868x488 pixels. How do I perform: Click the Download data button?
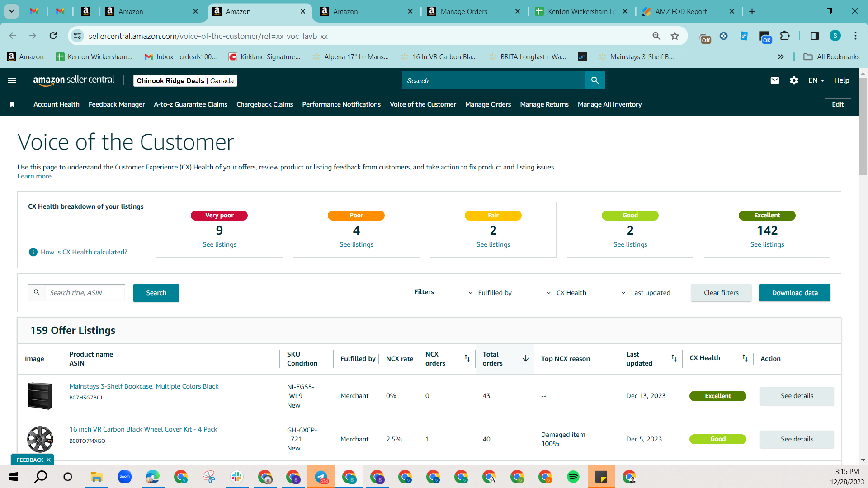795,293
